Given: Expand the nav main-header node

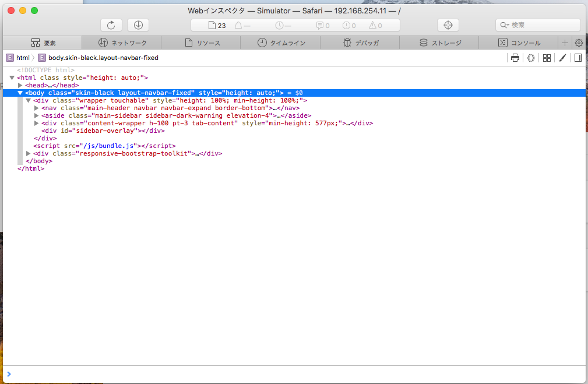Looking at the screenshot, I should [x=36, y=108].
